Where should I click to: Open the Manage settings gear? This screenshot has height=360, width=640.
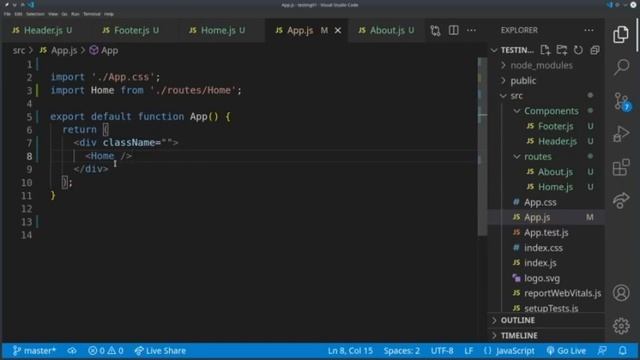(621, 326)
